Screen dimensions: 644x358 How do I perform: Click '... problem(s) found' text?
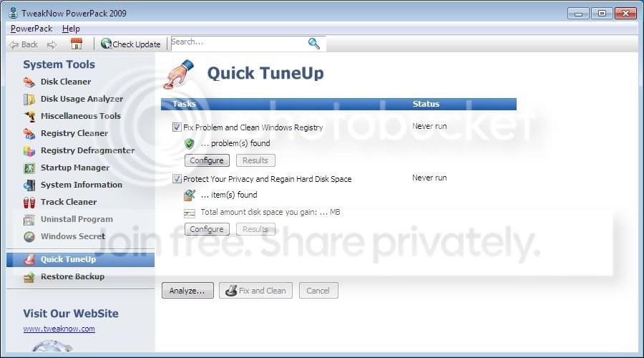point(235,143)
